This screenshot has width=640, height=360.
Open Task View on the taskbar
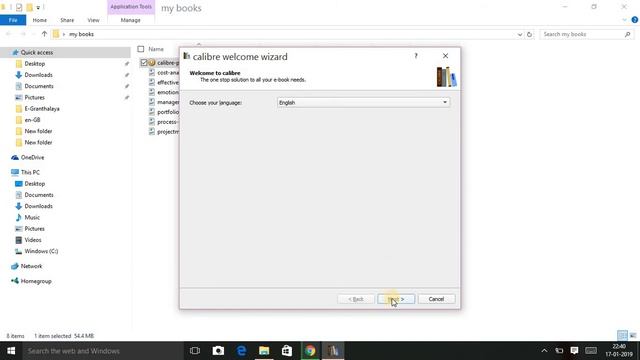195,351
